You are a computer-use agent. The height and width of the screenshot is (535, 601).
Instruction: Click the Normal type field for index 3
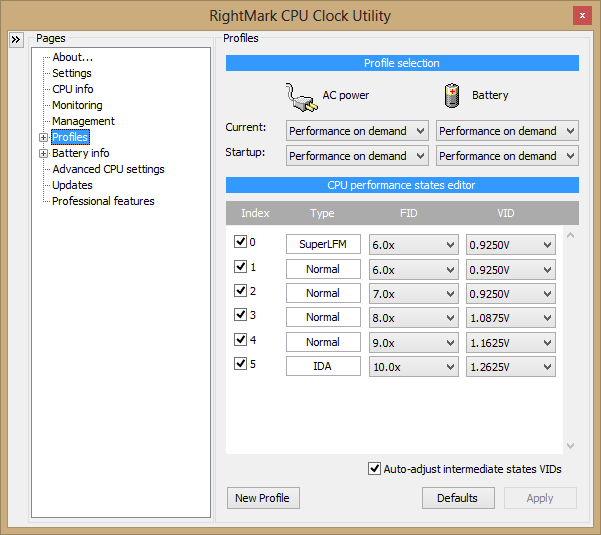(x=323, y=317)
